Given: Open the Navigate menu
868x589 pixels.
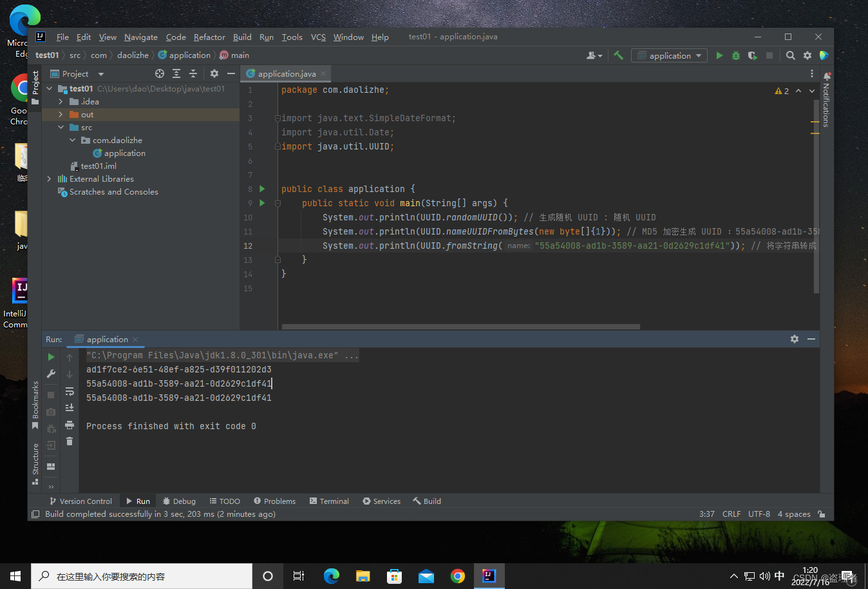Looking at the screenshot, I should (x=141, y=37).
